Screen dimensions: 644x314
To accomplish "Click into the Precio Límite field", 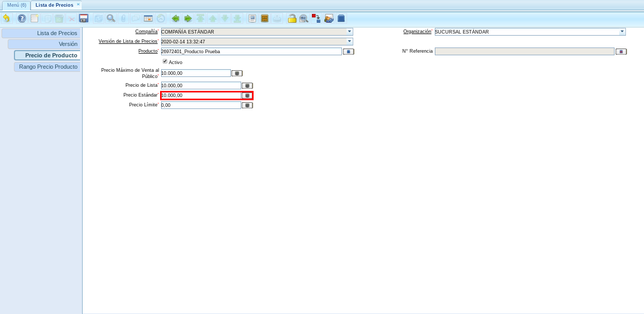I will coord(201,105).
